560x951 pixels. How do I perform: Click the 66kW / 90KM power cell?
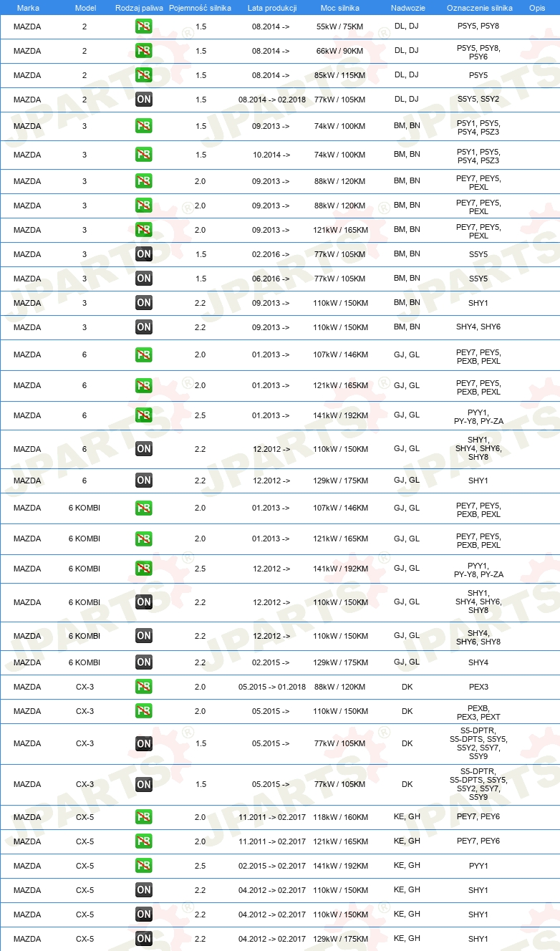(x=341, y=51)
